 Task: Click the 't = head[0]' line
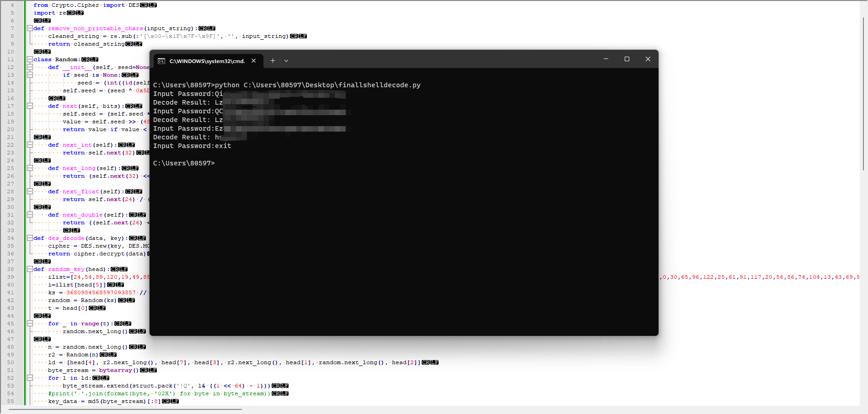tap(68, 308)
